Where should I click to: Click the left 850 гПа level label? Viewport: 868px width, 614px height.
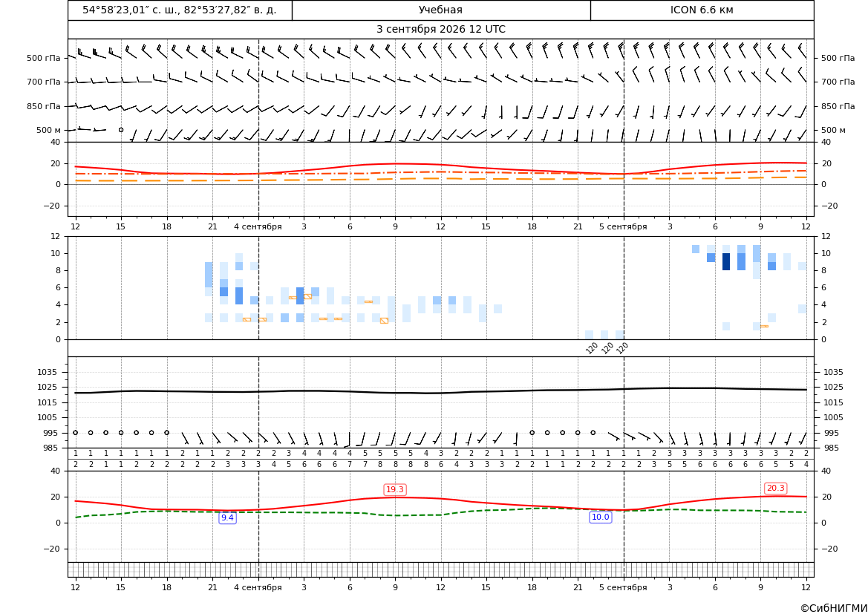coord(44,106)
